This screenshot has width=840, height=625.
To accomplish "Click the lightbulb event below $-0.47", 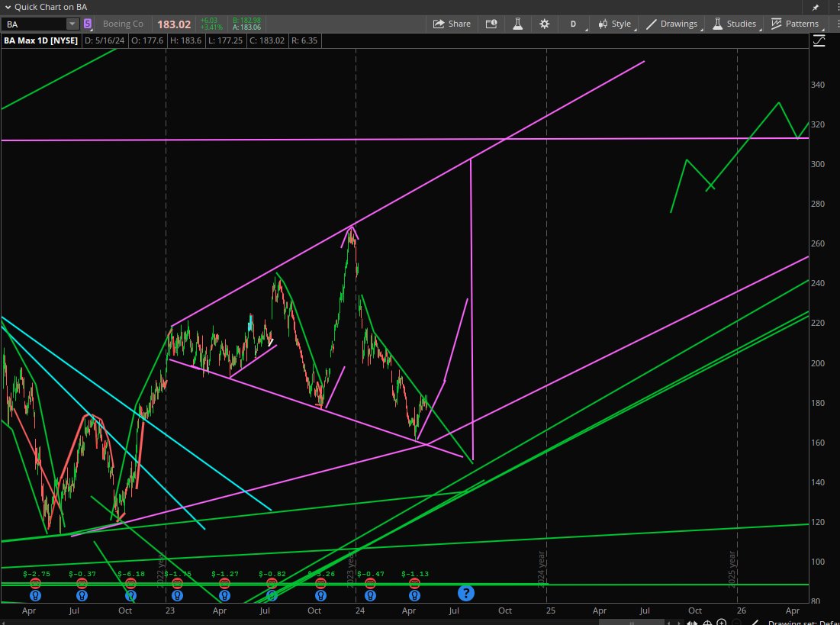I will click(x=370, y=595).
